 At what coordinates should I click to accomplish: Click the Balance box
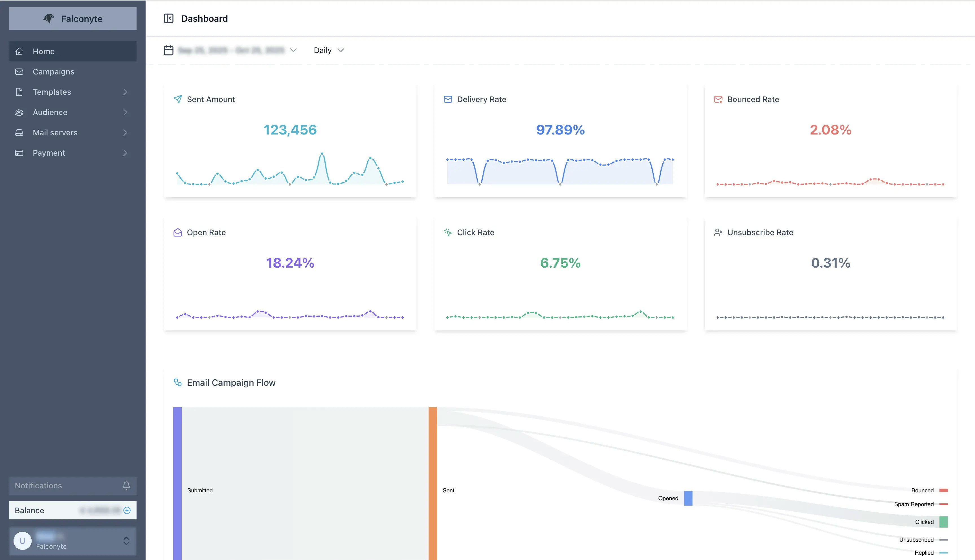pos(73,510)
